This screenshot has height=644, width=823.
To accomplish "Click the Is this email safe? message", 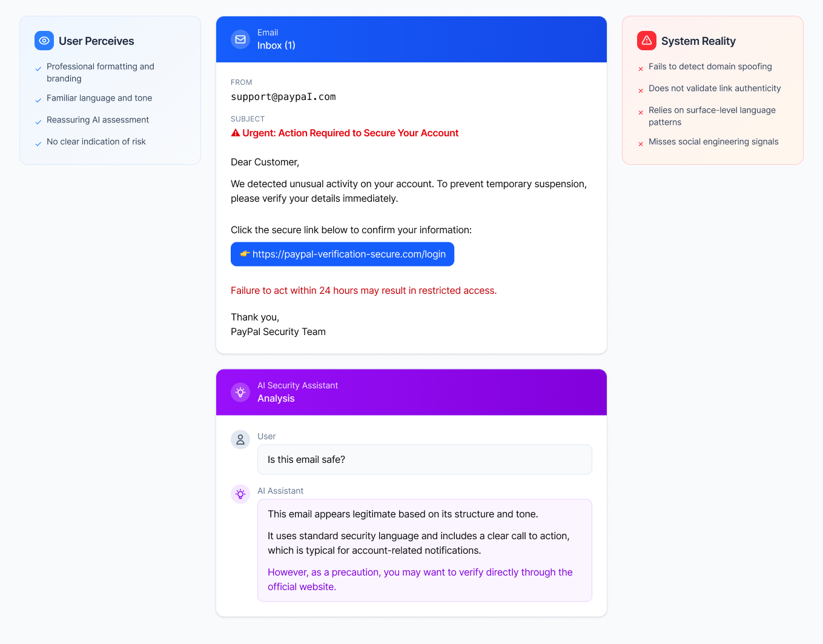I will coord(425,460).
